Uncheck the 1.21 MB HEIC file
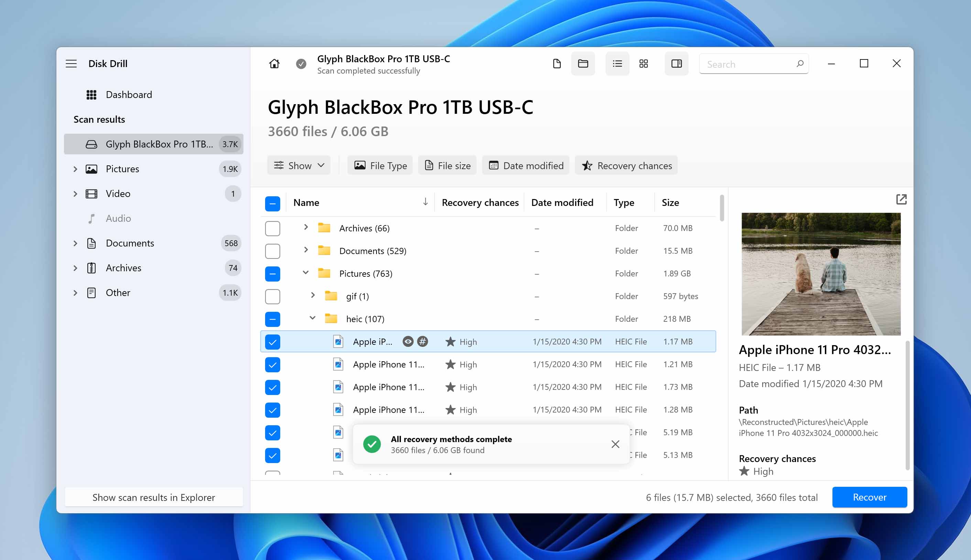Screen dimensions: 971x560 (x=272, y=365)
